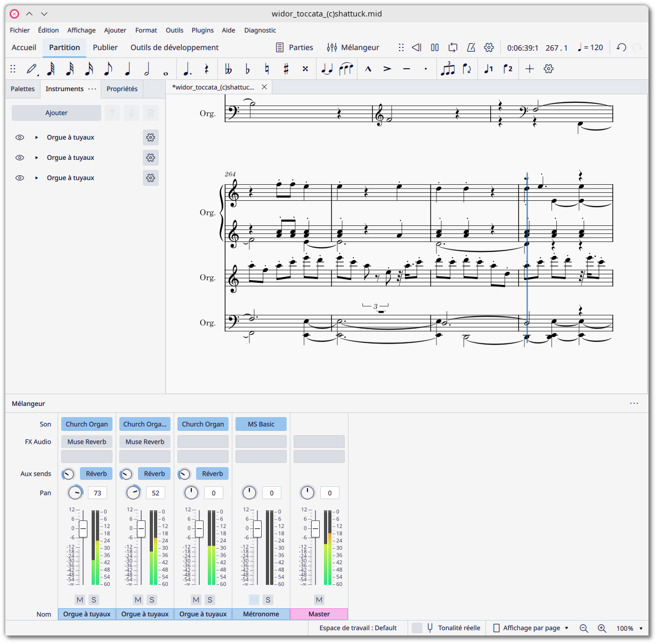Open the Fichier menu
Image resolution: width=657 pixels, height=644 pixels.
[x=20, y=30]
